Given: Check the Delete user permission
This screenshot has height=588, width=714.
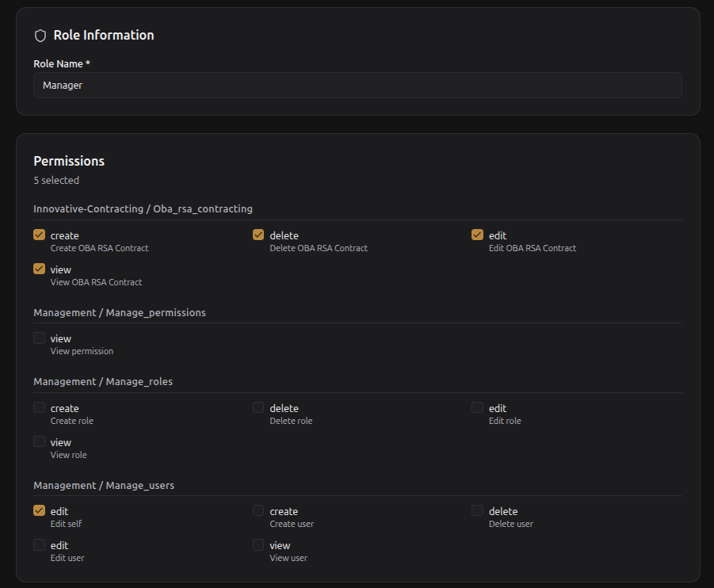Looking at the screenshot, I should 477,510.
